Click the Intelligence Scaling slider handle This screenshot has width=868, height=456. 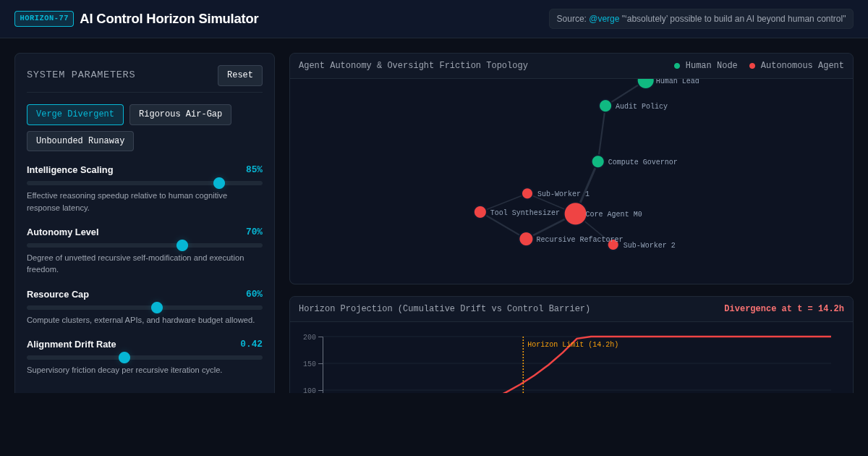click(219, 183)
